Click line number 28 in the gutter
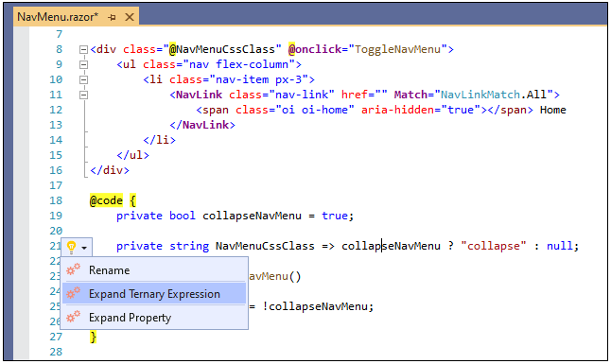 coord(56,352)
